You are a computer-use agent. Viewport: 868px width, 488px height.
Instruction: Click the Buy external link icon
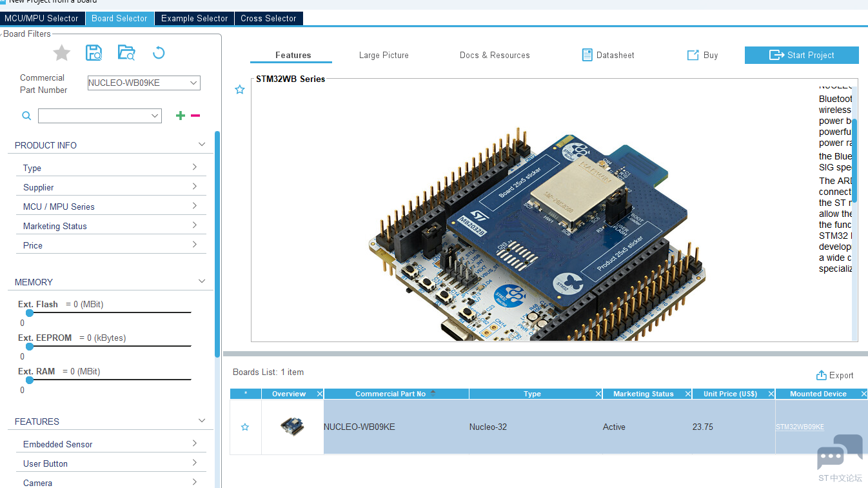[693, 55]
